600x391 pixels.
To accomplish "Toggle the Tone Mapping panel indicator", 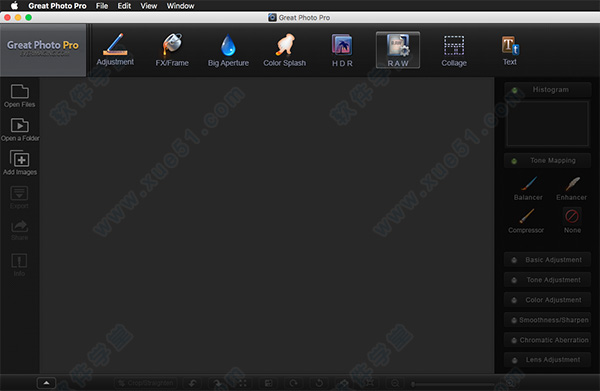I will pyautogui.click(x=514, y=161).
